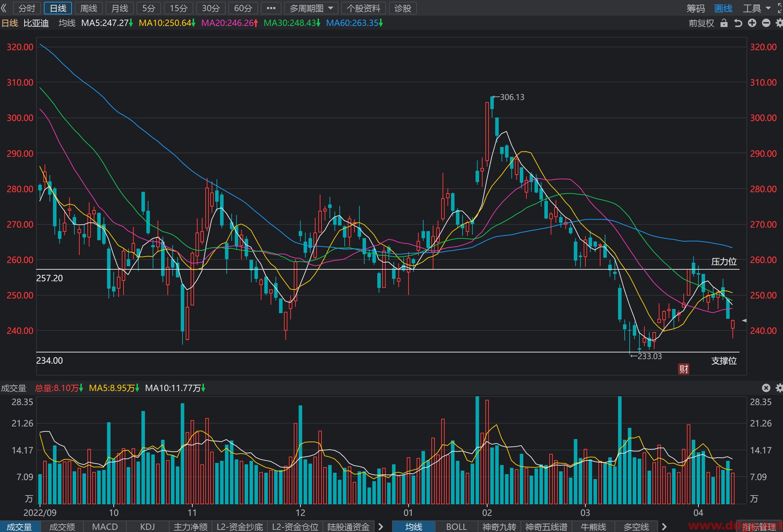
Task: Open volume panel settings gear
Action: click(779, 388)
